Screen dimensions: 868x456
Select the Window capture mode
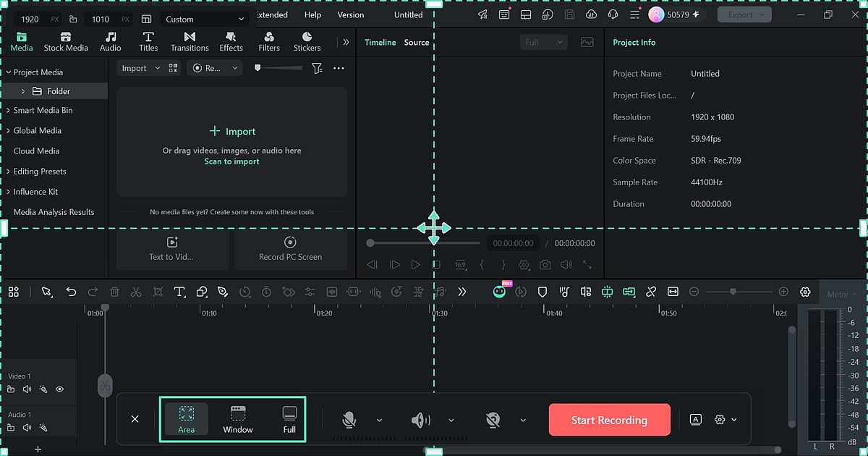click(x=238, y=419)
